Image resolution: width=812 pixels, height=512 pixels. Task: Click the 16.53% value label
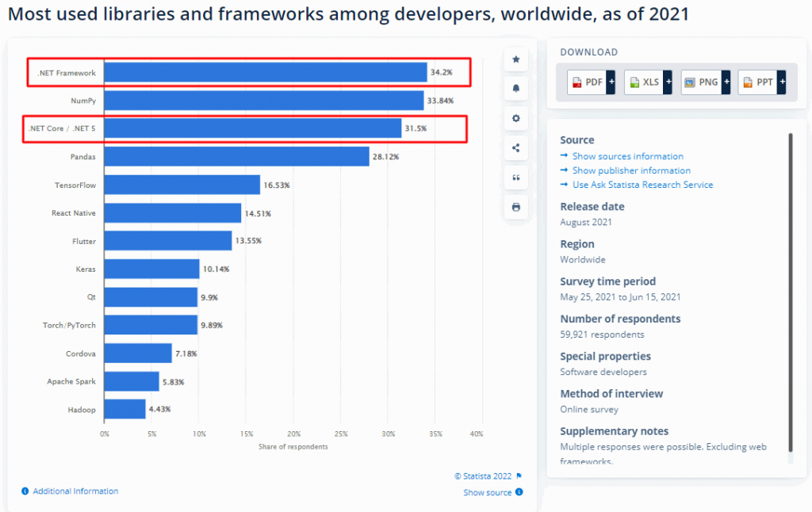277,185
